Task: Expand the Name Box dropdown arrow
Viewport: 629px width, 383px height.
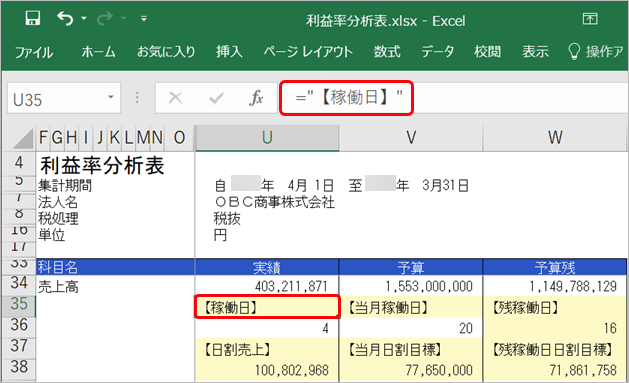Action: pyautogui.click(x=111, y=97)
